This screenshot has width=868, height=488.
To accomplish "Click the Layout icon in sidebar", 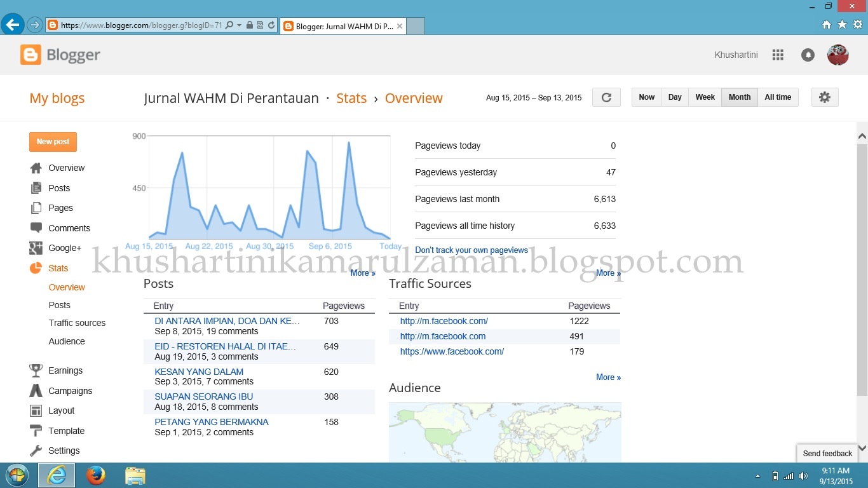I will [36, 410].
